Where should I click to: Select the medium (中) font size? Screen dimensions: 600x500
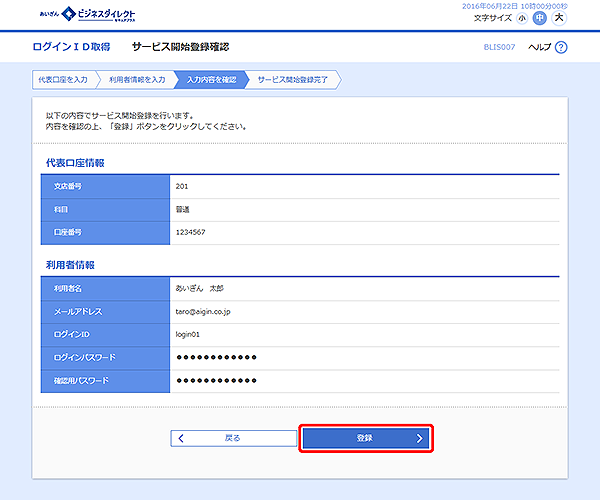(x=539, y=19)
